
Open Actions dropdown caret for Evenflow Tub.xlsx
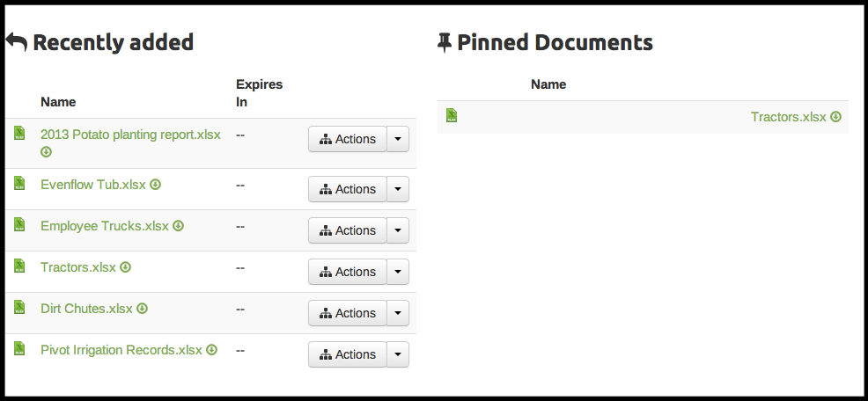[x=399, y=189]
